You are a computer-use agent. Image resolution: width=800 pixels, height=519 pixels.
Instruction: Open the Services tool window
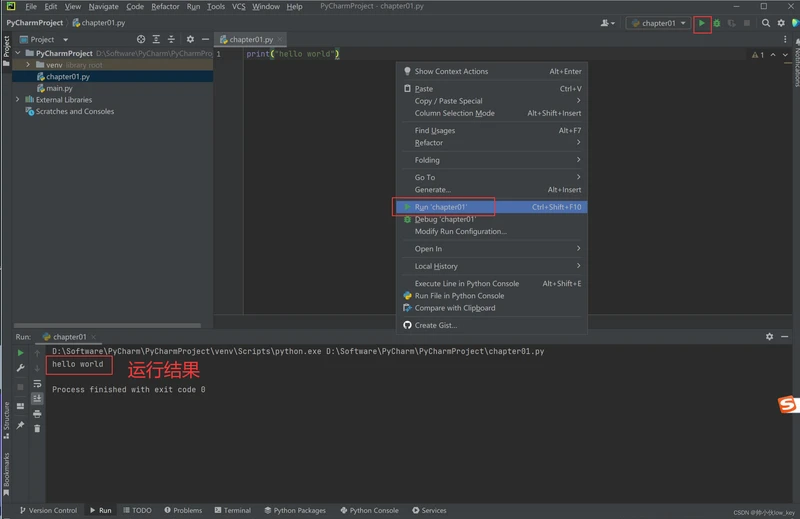coord(429,510)
